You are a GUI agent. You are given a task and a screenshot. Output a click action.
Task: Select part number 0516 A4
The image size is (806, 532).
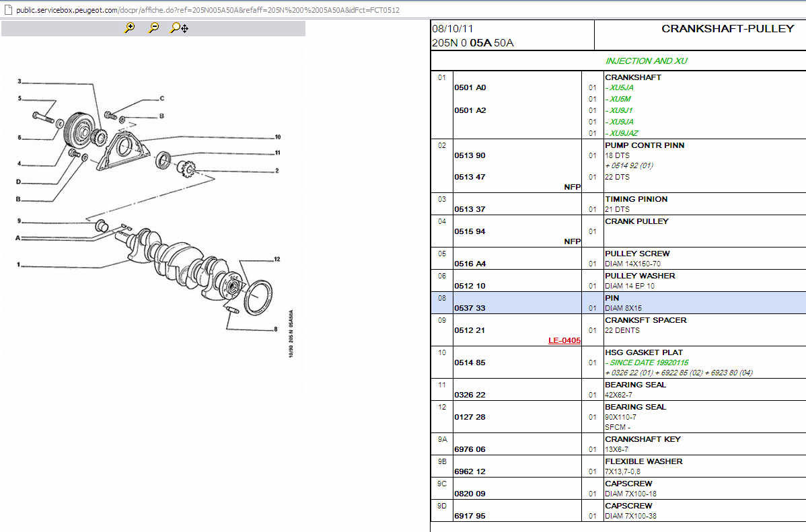(470, 264)
